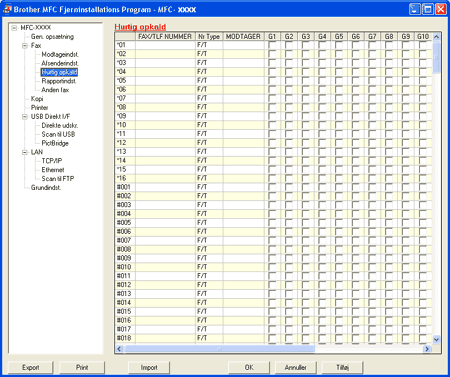The image size is (450, 377).
Task: Collapse the Fax tree node
Action: coord(25,46)
